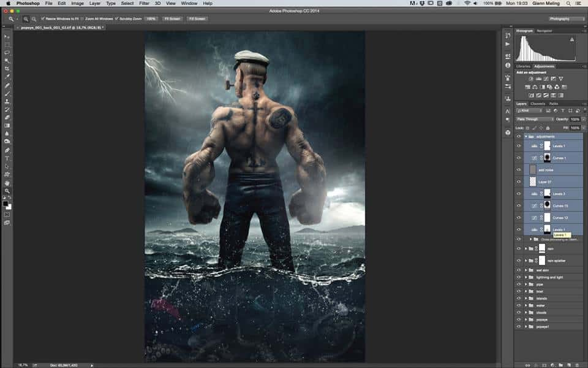Image resolution: width=588 pixels, height=368 pixels.
Task: Select the Crop tool
Action: pyautogui.click(x=7, y=69)
